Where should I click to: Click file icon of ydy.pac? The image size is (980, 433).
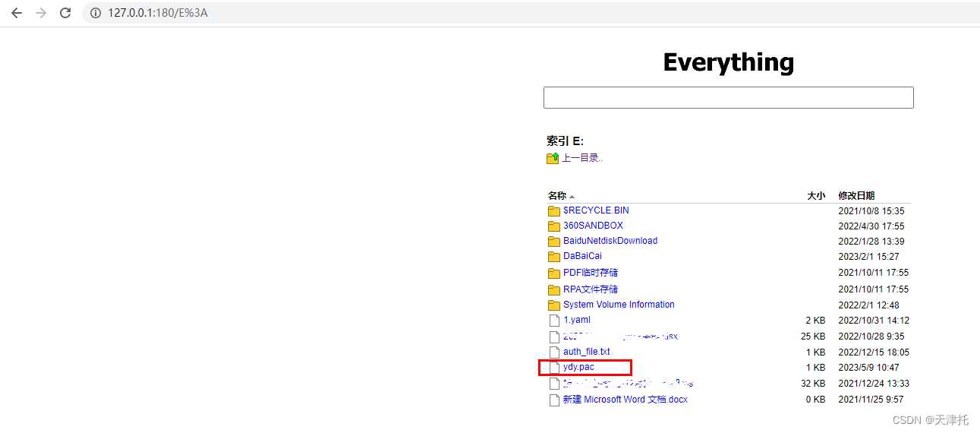pos(554,368)
